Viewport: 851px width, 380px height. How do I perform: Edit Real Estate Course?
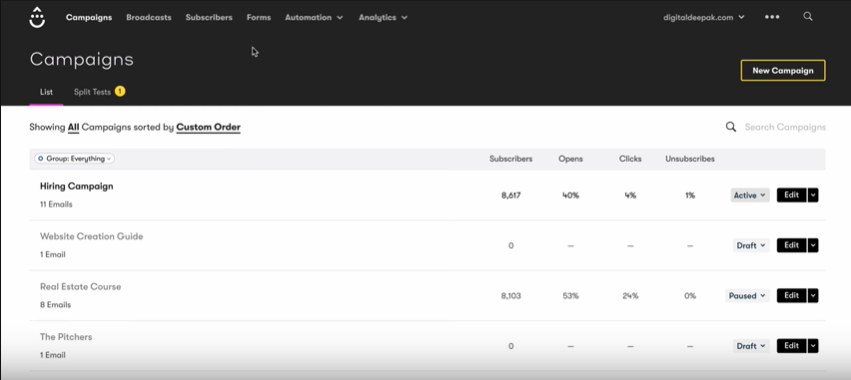point(791,295)
